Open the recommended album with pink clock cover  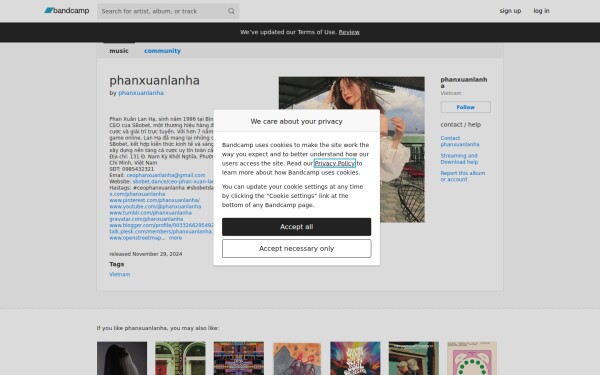pyautogui.click(x=472, y=359)
